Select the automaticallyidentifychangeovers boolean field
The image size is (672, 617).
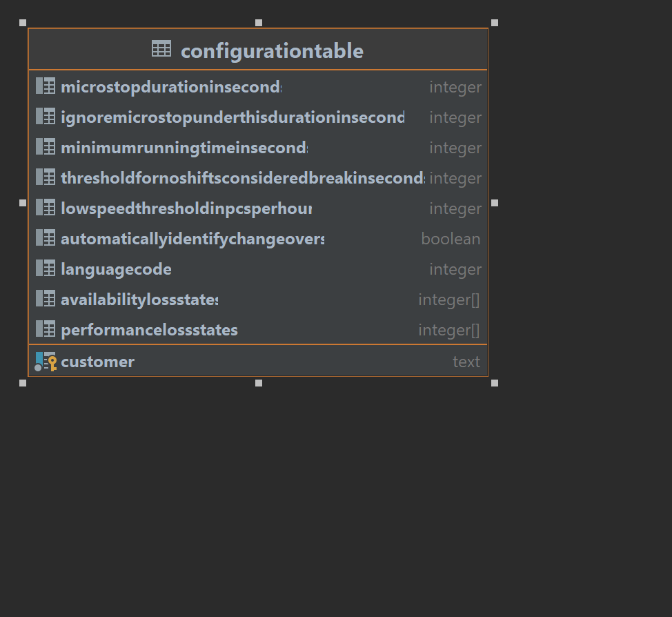[x=192, y=238]
